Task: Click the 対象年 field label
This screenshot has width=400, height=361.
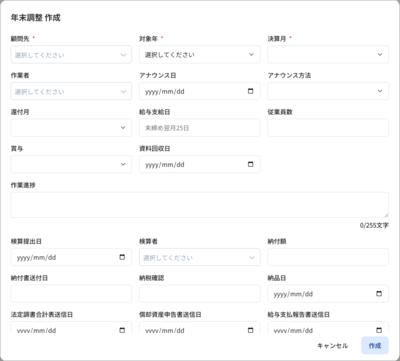Action: [148, 39]
